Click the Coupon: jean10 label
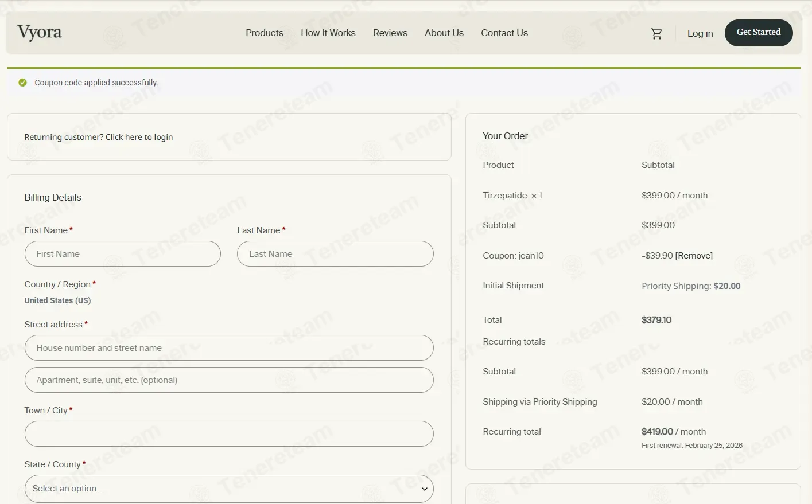Image resolution: width=812 pixels, height=504 pixels. (x=513, y=256)
